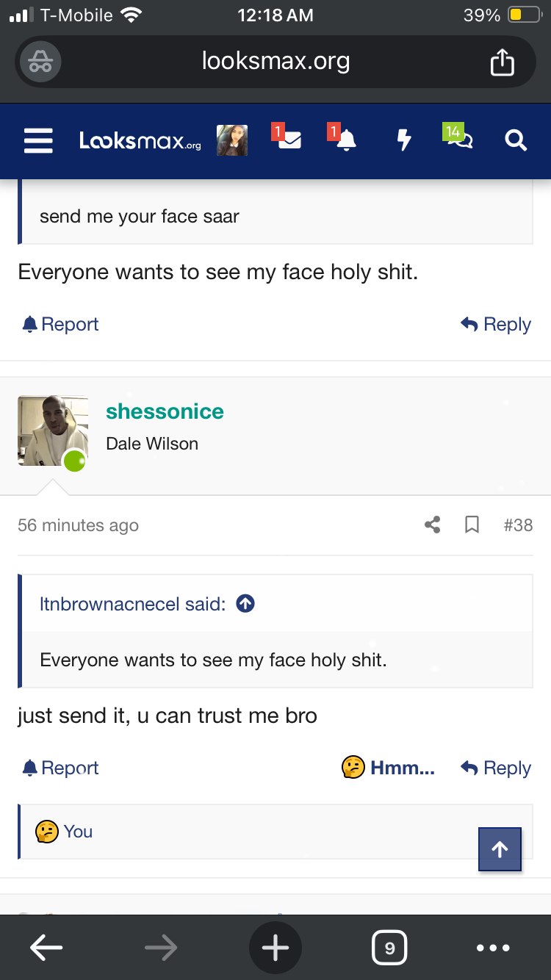Bookmark post #38

[x=472, y=525]
